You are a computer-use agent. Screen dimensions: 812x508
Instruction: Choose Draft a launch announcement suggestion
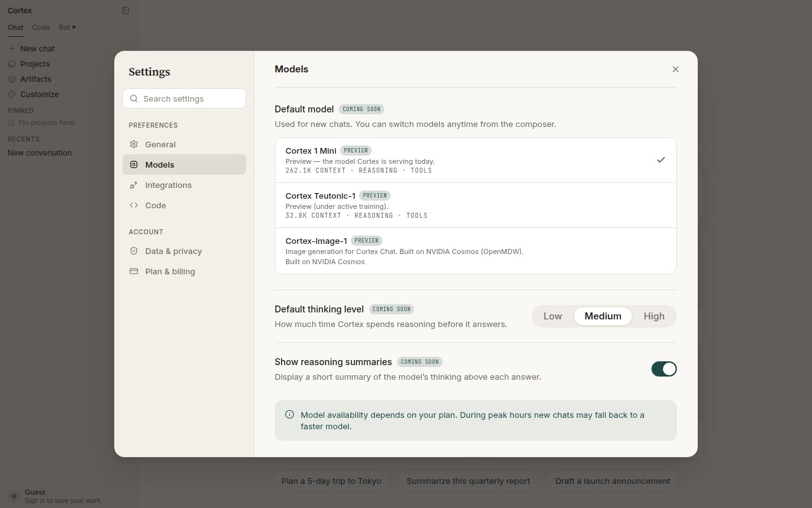click(x=612, y=481)
